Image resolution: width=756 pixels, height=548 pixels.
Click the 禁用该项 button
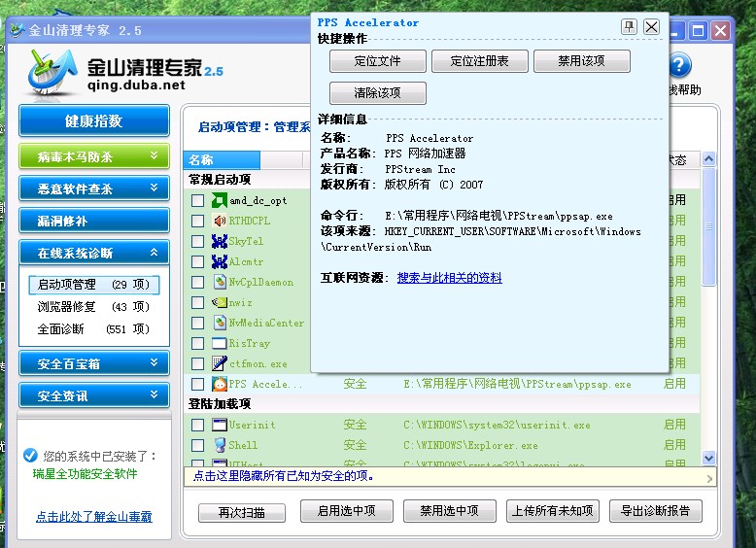[x=581, y=61]
